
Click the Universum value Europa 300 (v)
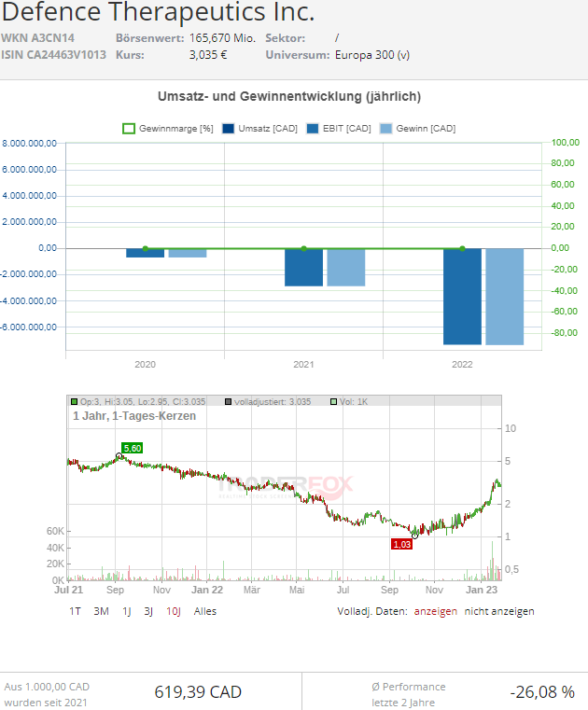click(372, 55)
